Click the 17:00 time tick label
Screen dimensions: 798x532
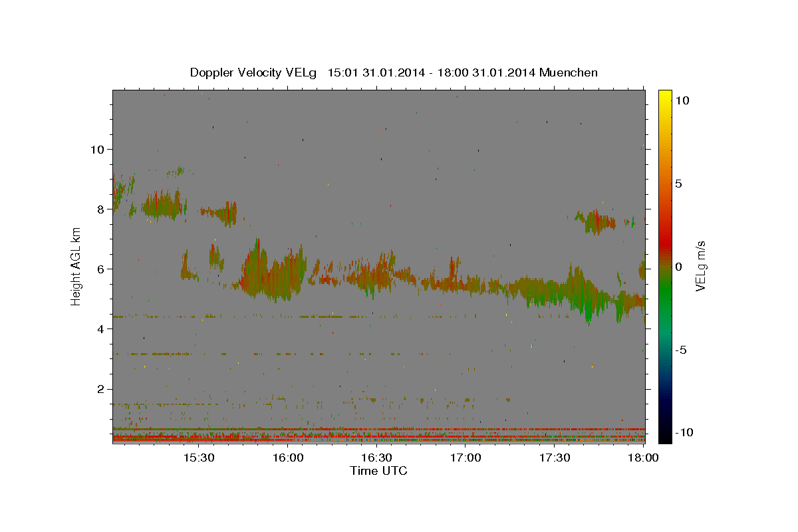pos(466,458)
